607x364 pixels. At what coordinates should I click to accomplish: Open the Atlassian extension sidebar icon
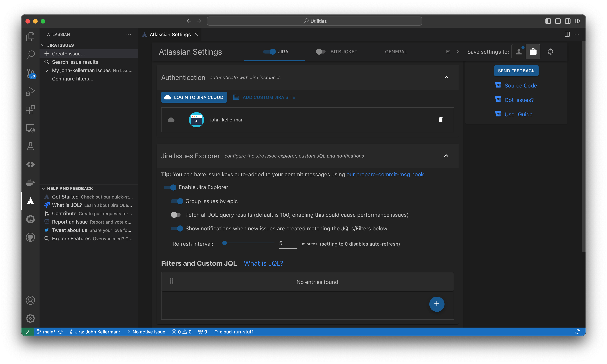[x=30, y=201]
